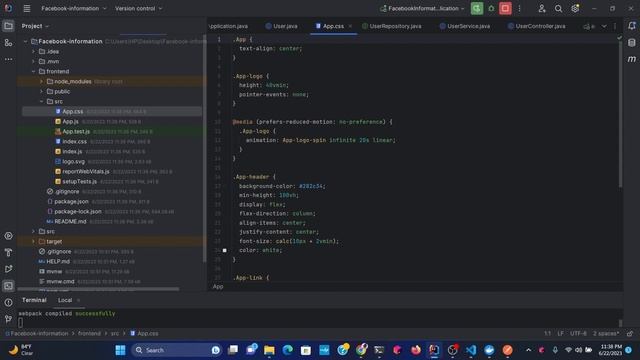Select App.js in project tree
The width and height of the screenshot is (640, 360).
(x=70, y=122)
